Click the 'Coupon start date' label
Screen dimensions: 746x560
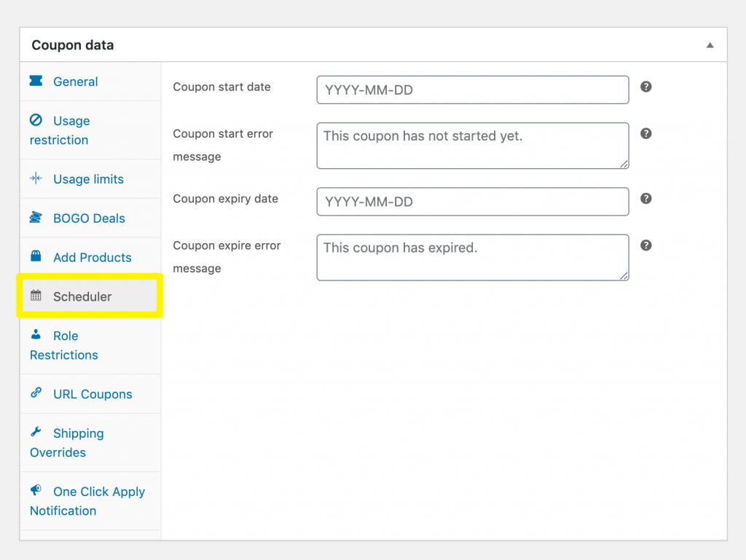221,87
